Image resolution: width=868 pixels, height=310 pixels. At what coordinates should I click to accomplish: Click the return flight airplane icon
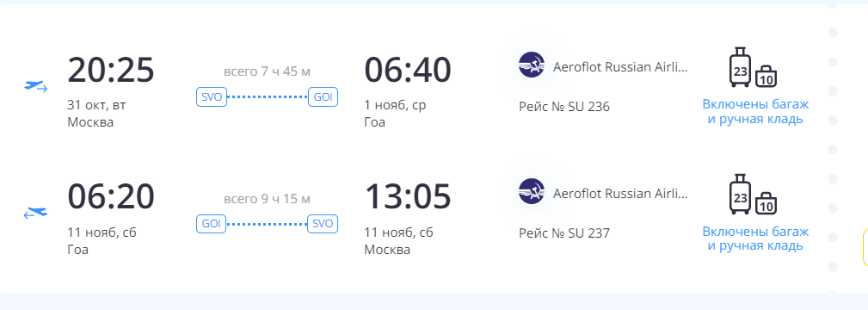click(36, 213)
